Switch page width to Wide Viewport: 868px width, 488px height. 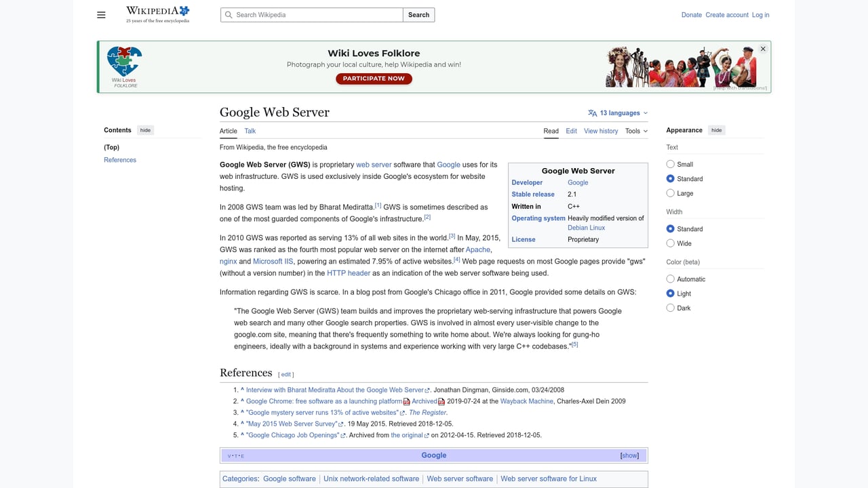pos(670,243)
